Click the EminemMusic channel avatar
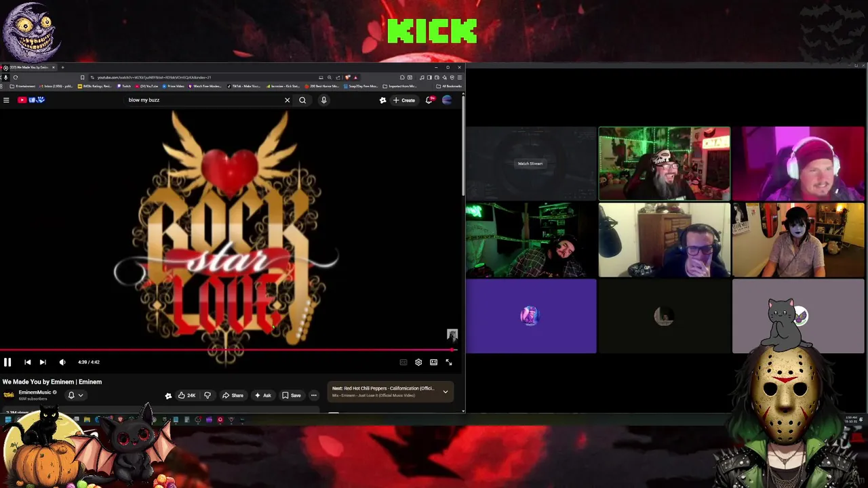868x488 pixels. tap(9, 395)
